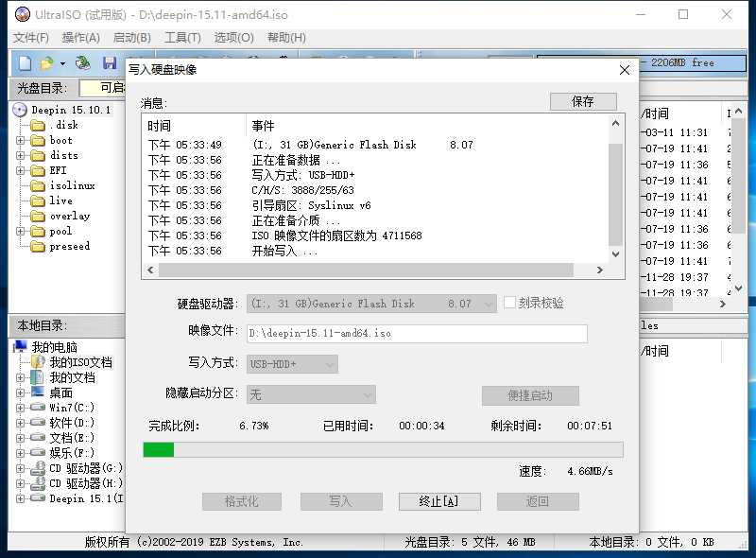Viewport: 756px width, 558px height.
Task: Click the 返回 button
Action: point(538,501)
